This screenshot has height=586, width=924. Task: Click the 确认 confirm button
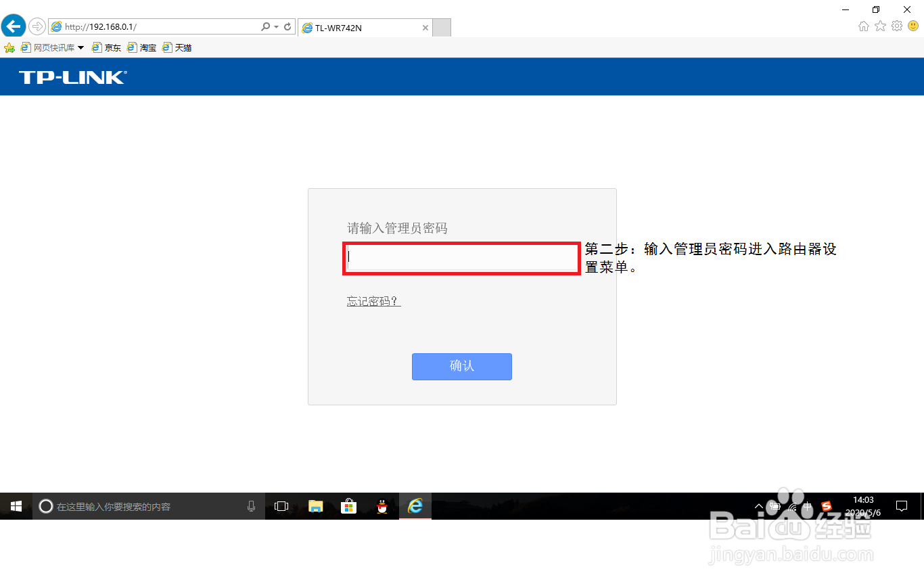click(x=462, y=367)
